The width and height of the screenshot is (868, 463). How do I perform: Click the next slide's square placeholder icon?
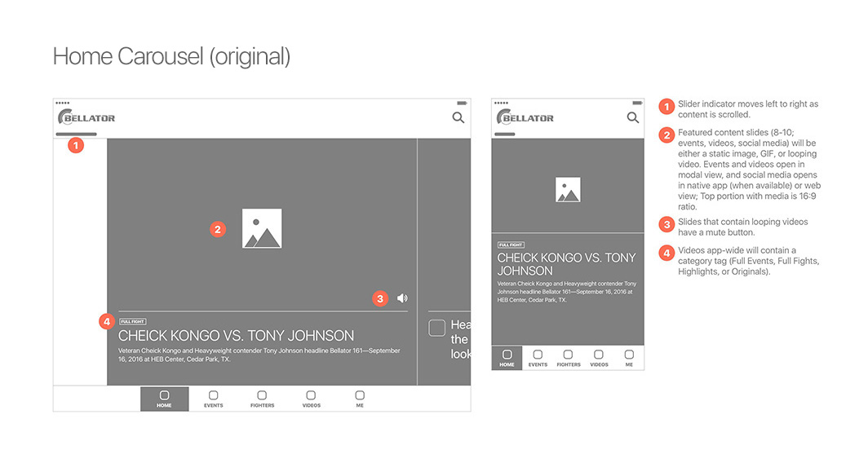[x=436, y=328]
